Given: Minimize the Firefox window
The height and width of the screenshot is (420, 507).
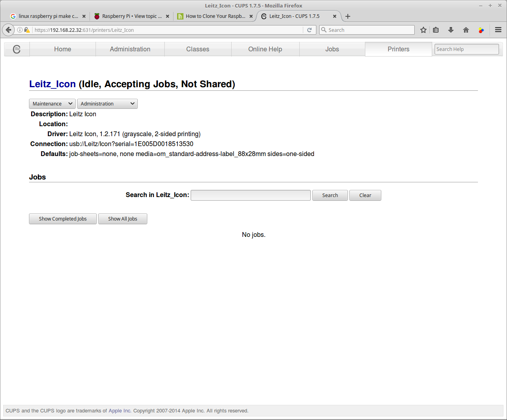Looking at the screenshot, I should point(481,6).
